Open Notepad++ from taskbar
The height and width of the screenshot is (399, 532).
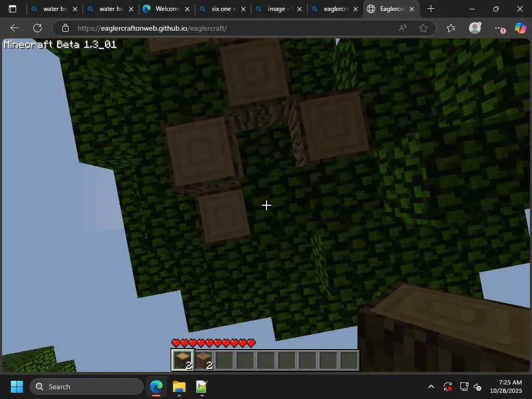point(202,387)
